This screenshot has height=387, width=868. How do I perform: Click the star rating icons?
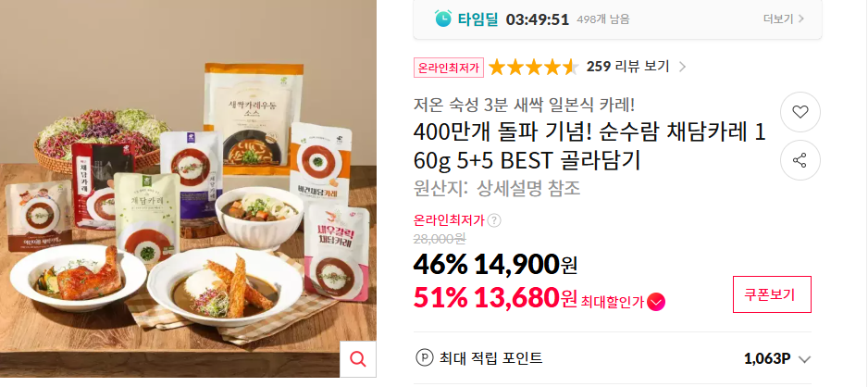tap(534, 68)
